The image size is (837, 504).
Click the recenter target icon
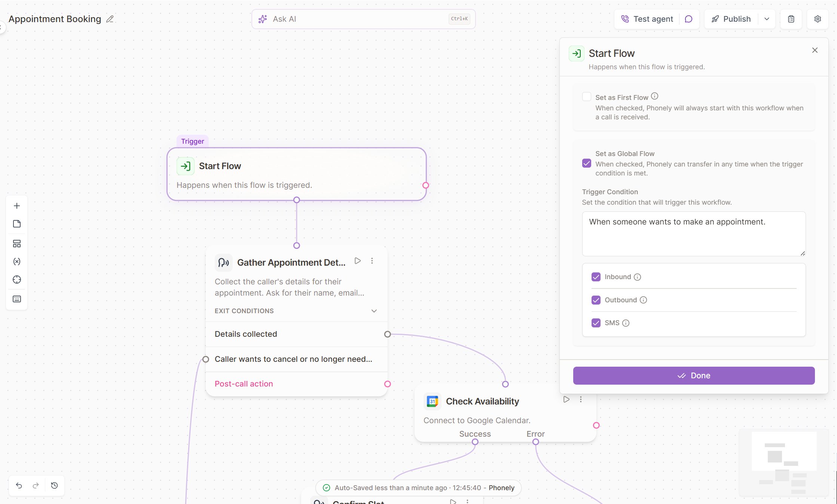coord(17,280)
